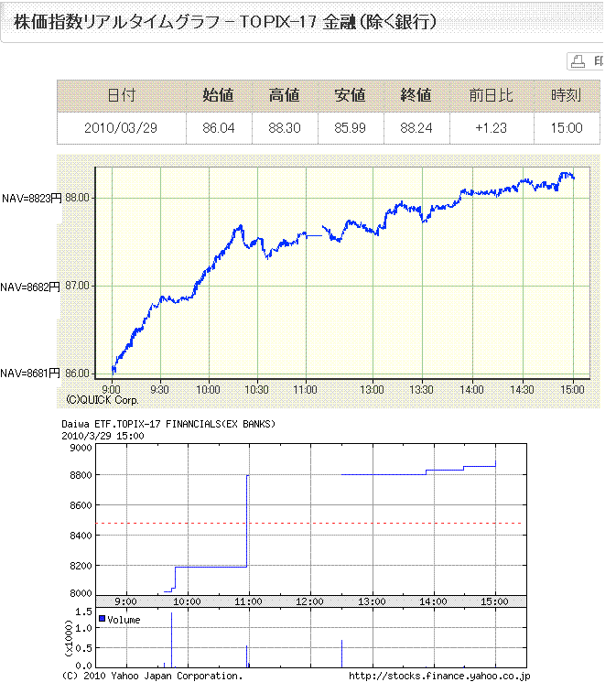Select the 高値 header cell
This screenshot has width=616, height=693.
pyautogui.click(x=285, y=95)
